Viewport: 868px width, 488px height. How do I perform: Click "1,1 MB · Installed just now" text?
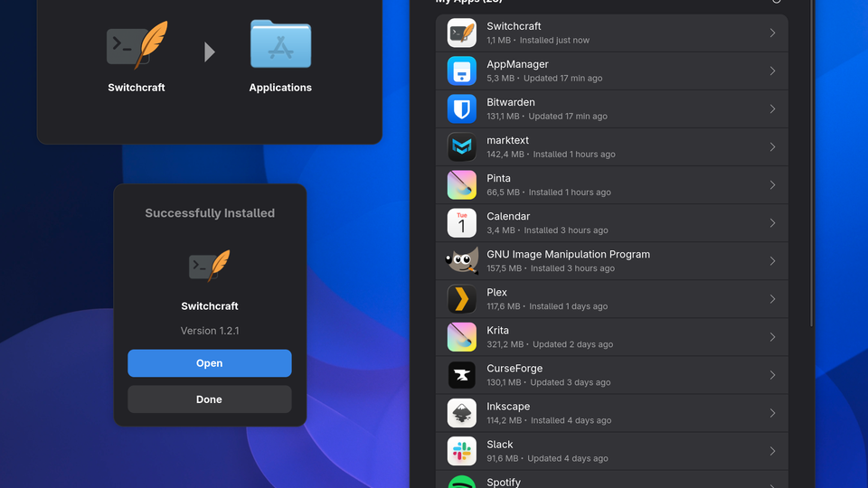click(538, 41)
